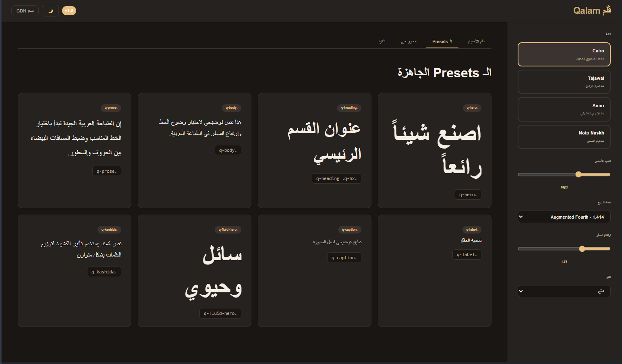
Task: Select the Tajawal font option
Action: [x=564, y=82]
